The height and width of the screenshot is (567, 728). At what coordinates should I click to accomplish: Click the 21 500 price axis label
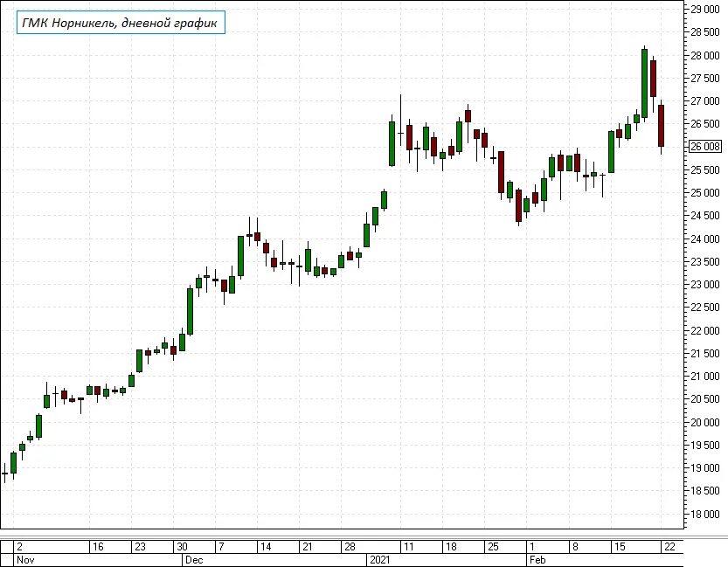point(705,353)
